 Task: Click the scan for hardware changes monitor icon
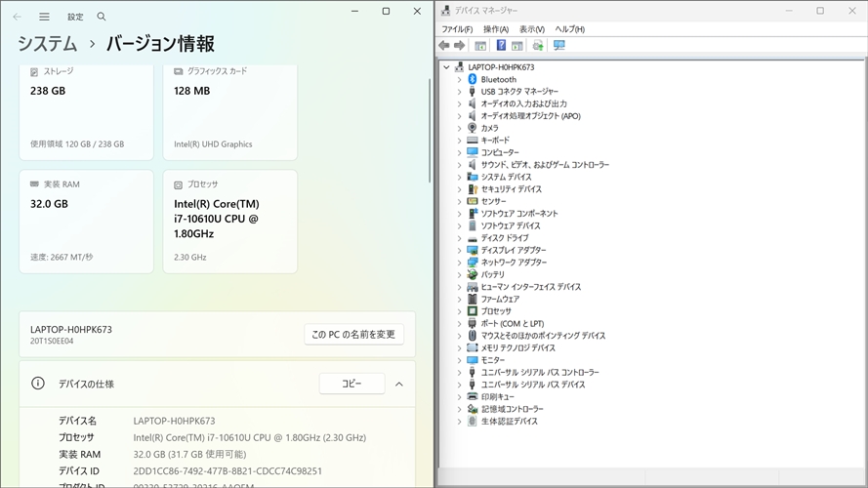(x=559, y=45)
